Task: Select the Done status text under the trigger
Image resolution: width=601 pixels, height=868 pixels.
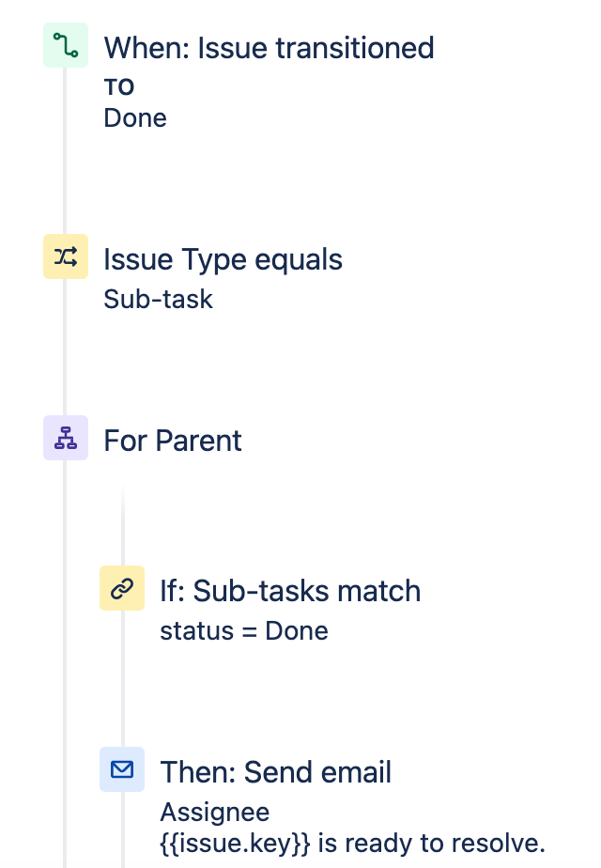Action: click(134, 117)
